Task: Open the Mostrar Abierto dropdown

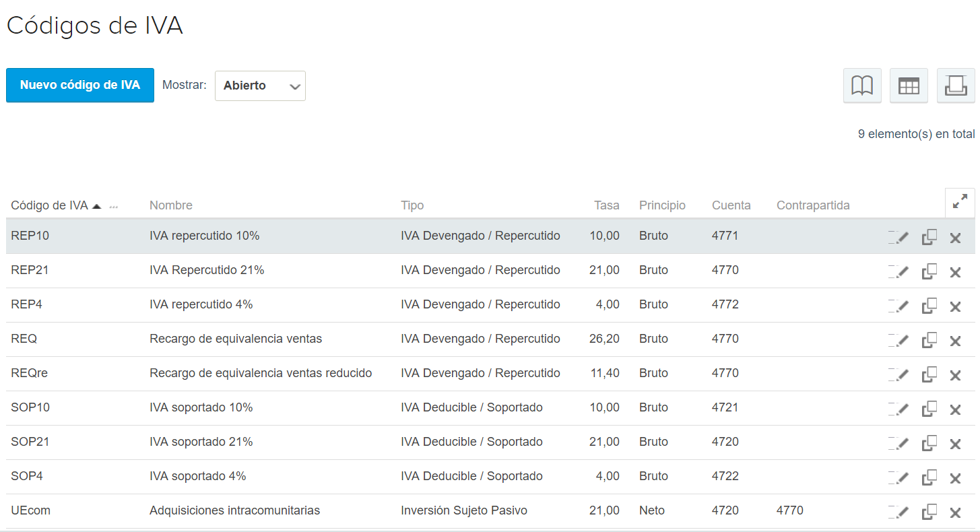Action: click(x=260, y=86)
